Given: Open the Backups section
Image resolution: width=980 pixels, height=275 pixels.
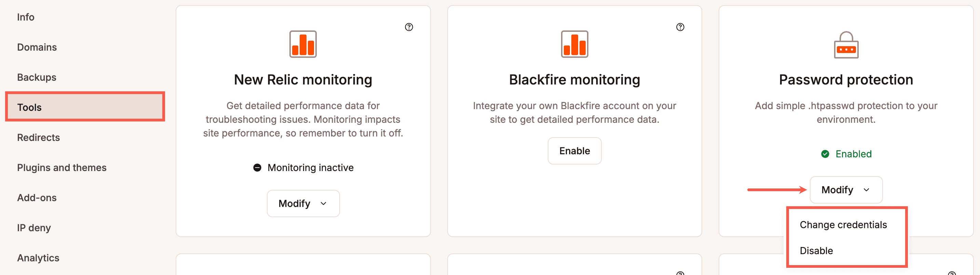Looking at the screenshot, I should click(x=37, y=77).
